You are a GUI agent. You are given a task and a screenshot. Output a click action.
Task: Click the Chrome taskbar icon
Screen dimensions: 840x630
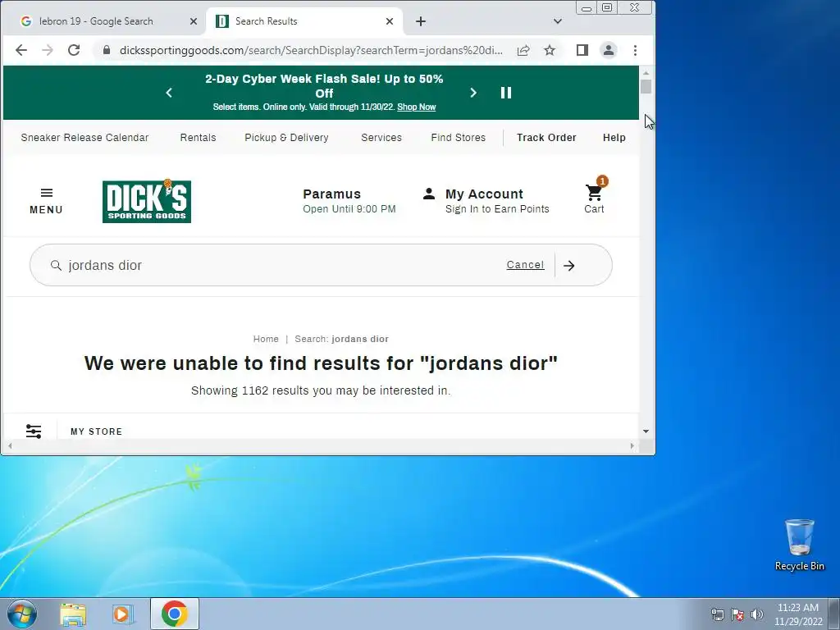(175, 614)
